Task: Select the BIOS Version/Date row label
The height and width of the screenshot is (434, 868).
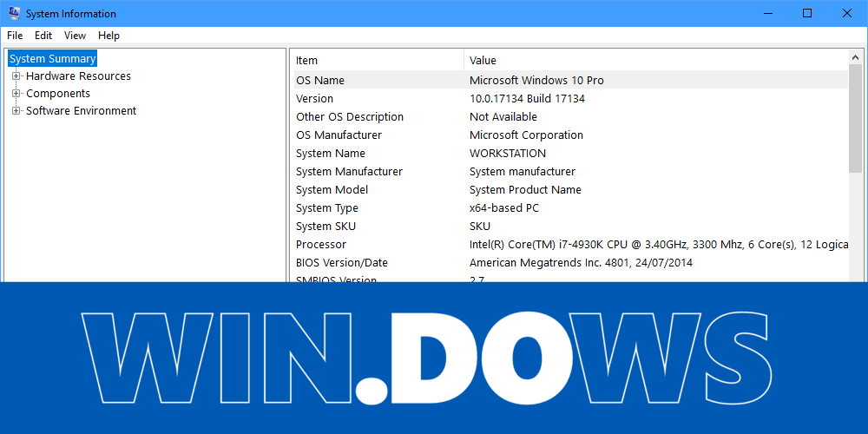Action: [x=341, y=263]
